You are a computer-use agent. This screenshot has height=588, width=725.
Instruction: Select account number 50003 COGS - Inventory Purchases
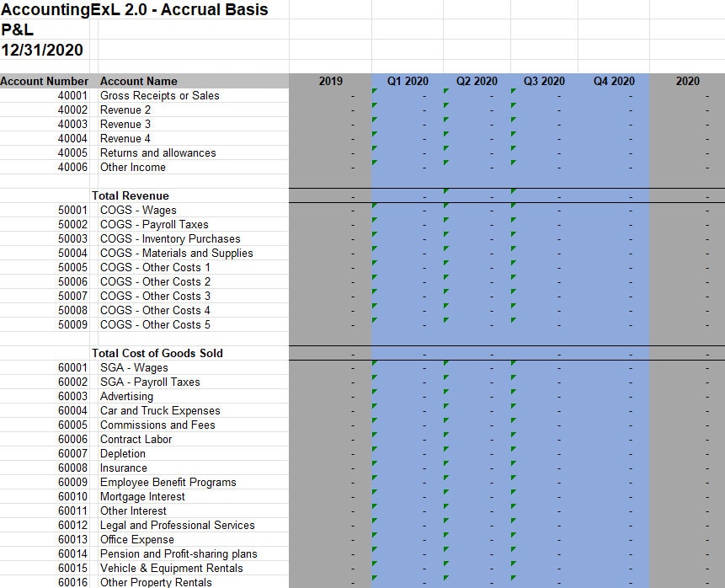[x=63, y=238]
